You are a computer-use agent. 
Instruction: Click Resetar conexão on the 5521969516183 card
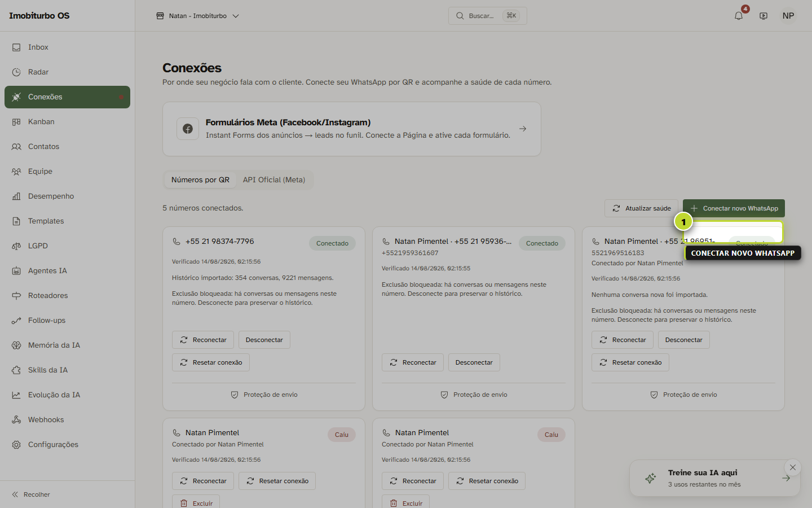tap(630, 362)
